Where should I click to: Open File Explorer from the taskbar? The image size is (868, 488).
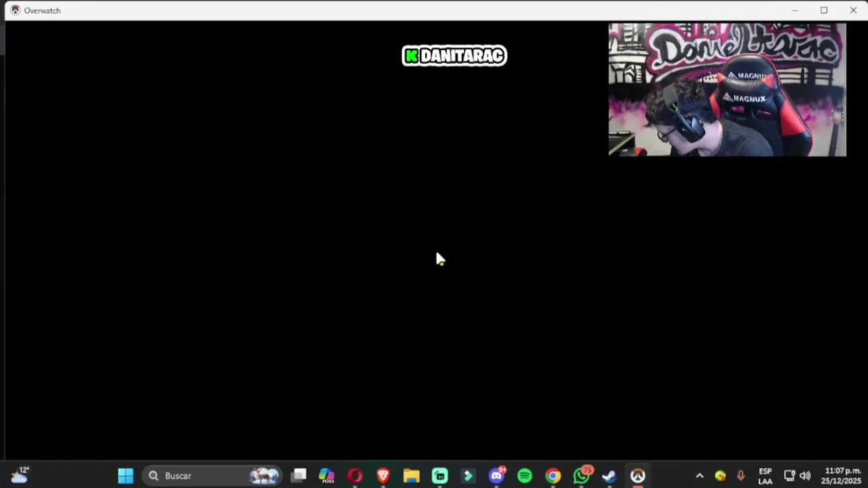pos(412,476)
